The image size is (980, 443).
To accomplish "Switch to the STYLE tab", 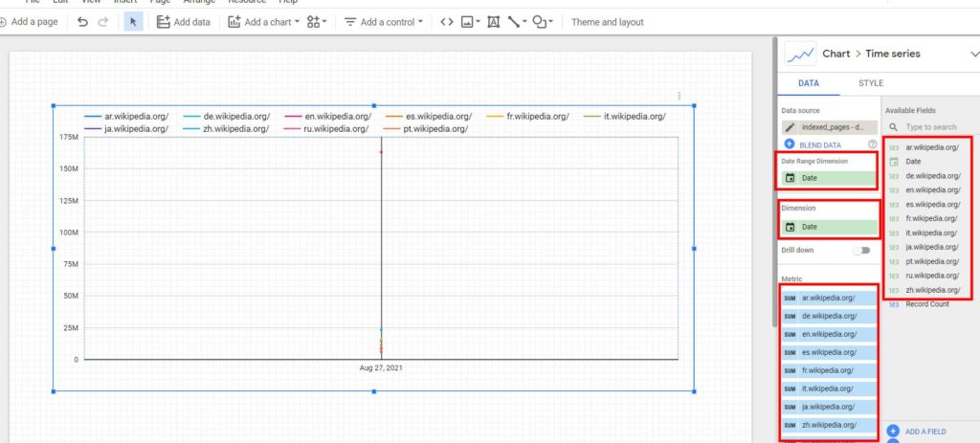I will click(871, 83).
